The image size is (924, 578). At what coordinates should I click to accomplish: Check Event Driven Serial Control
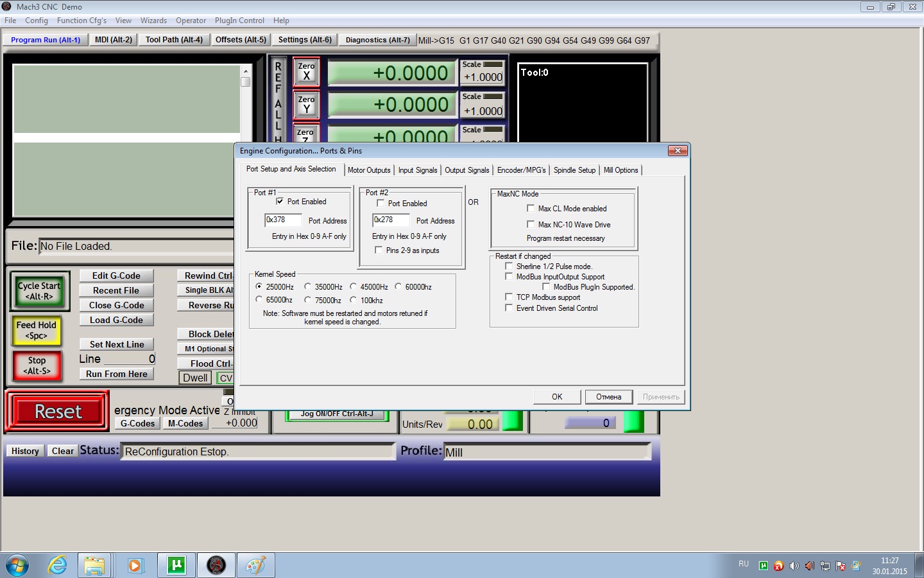[x=509, y=308]
